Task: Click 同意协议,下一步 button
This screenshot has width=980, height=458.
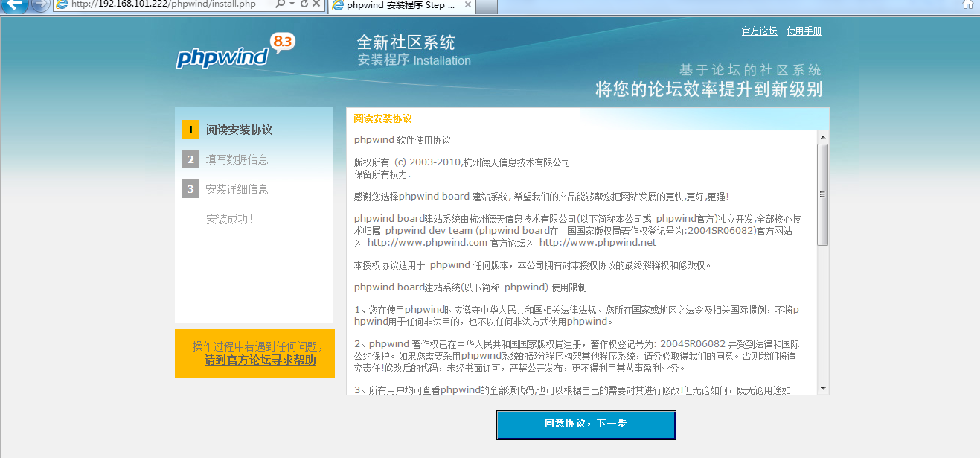Action: click(x=586, y=424)
